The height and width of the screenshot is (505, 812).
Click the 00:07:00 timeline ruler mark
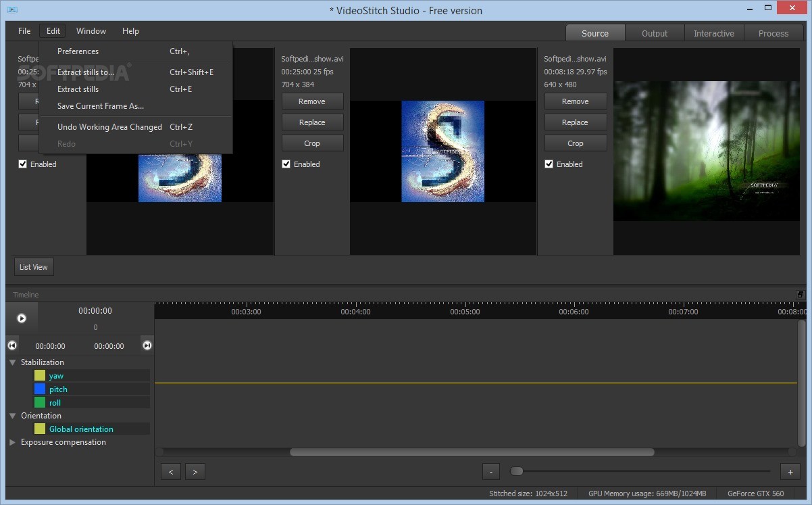click(x=683, y=312)
